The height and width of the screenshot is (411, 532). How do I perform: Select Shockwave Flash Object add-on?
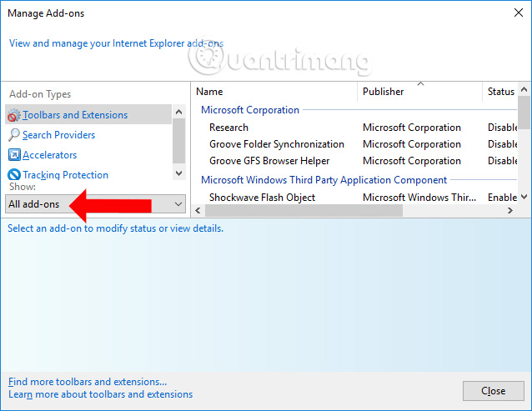point(355,198)
